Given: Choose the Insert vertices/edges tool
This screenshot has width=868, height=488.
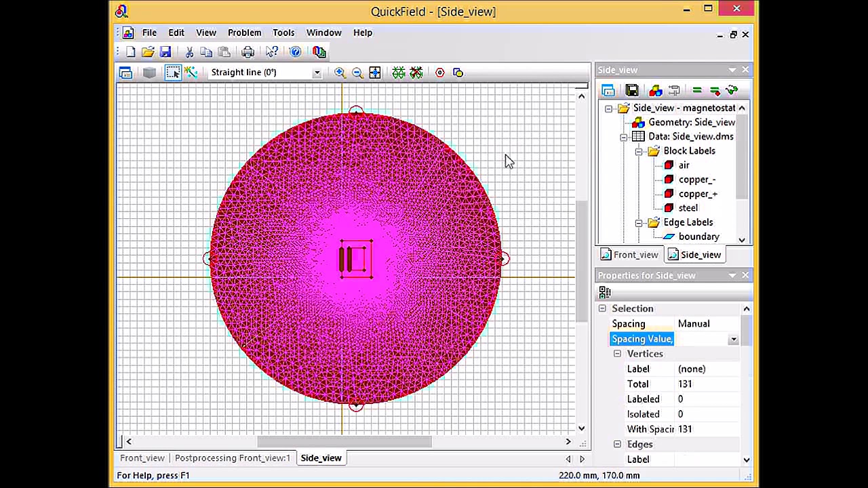Looking at the screenshot, I should [191, 73].
